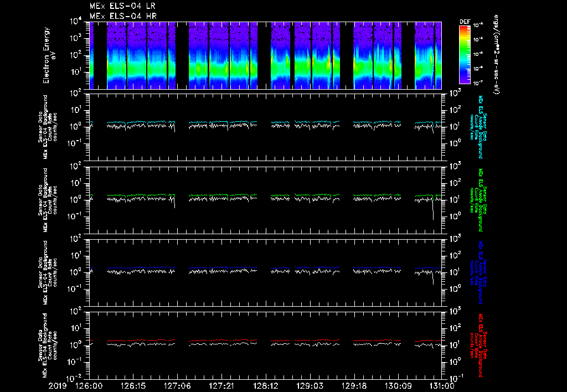This screenshot has width=567, height=392.
Task: Click the cyan Sensor Data right-axis legend
Action: point(478,126)
